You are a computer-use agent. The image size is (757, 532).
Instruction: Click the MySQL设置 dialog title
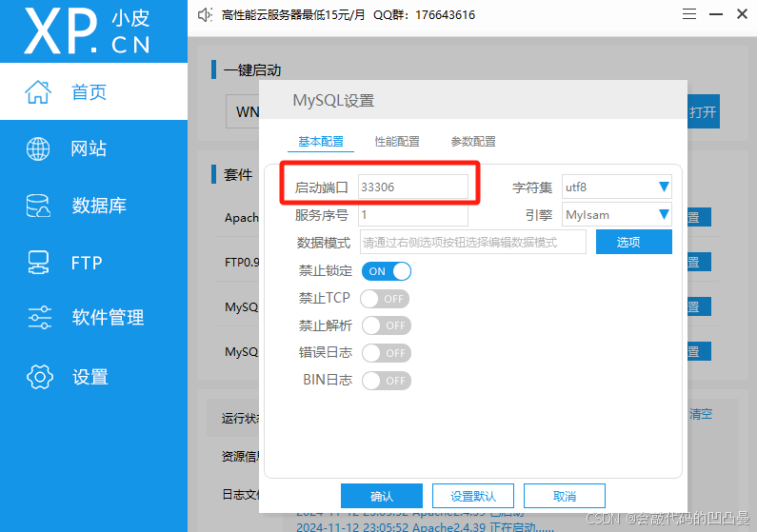(x=333, y=100)
